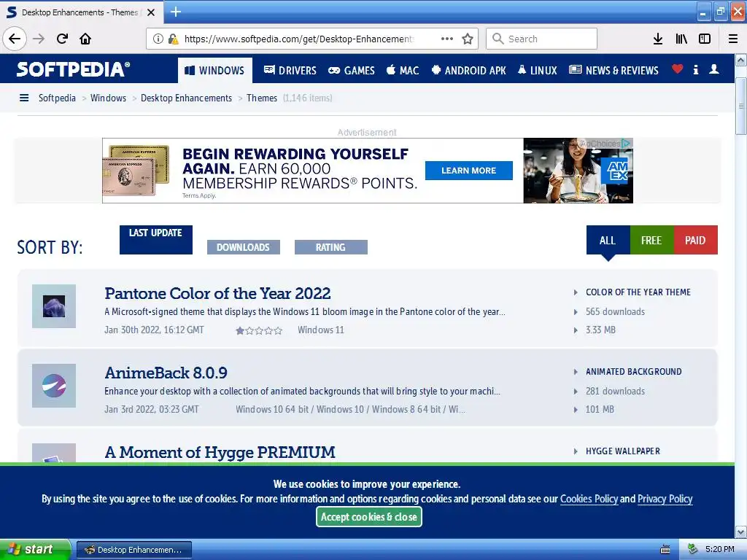Open a new tab with plus icon
The height and width of the screenshot is (560, 747).
pyautogui.click(x=176, y=12)
